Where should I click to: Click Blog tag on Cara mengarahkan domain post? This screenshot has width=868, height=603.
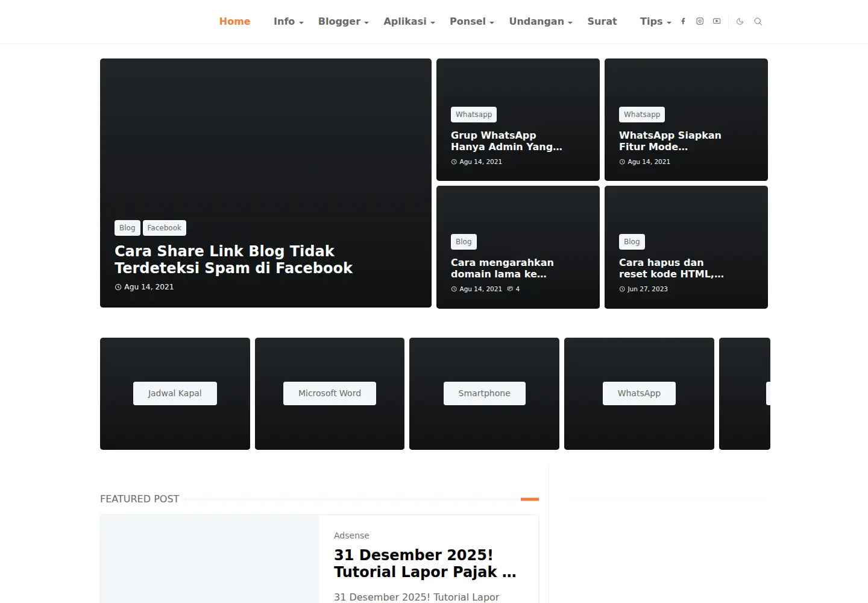(464, 242)
